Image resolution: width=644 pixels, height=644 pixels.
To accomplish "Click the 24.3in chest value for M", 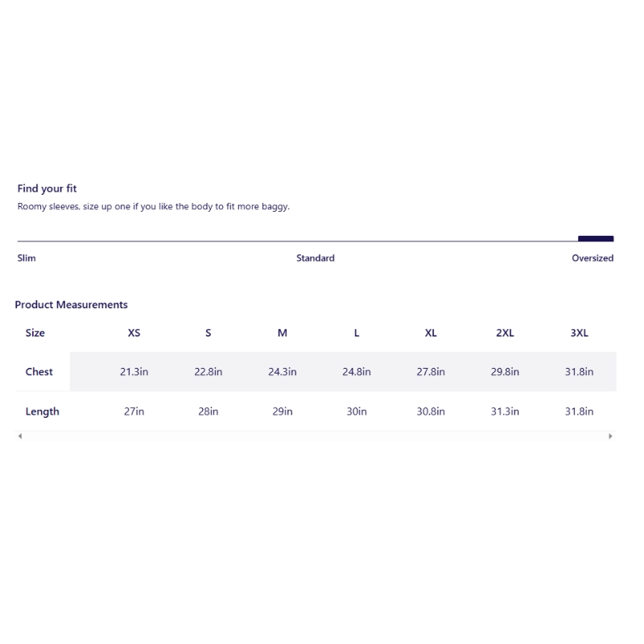I will click(x=283, y=372).
